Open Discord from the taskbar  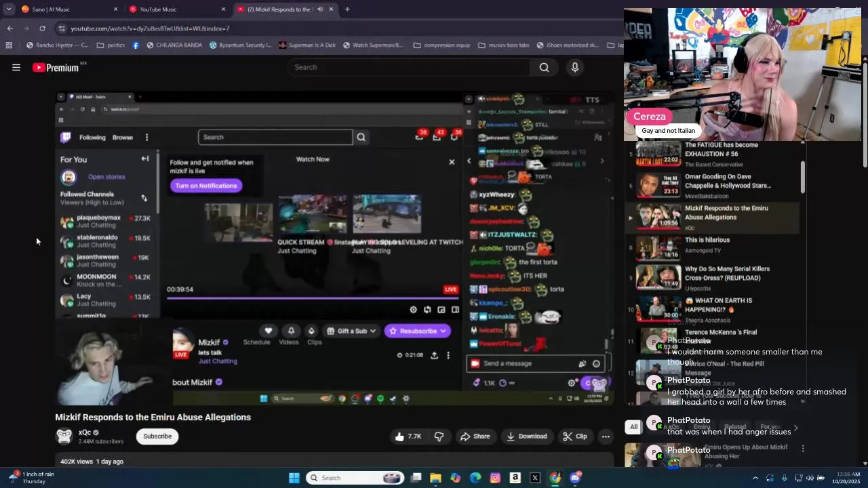(575, 478)
